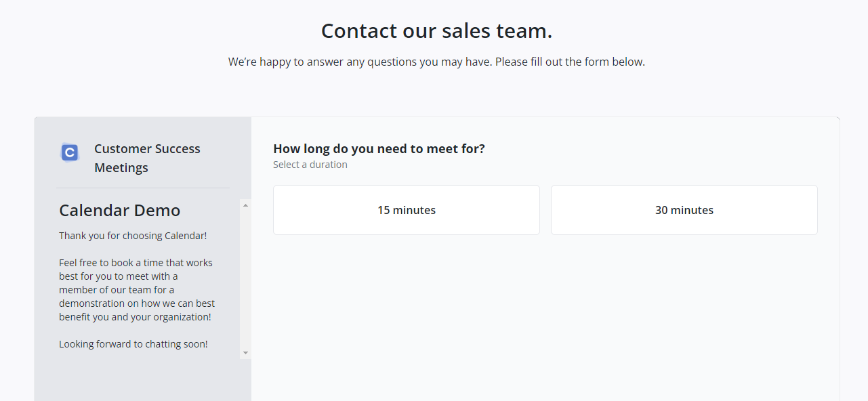Click the Calendar Demo heading
868x401 pixels.
[119, 211]
